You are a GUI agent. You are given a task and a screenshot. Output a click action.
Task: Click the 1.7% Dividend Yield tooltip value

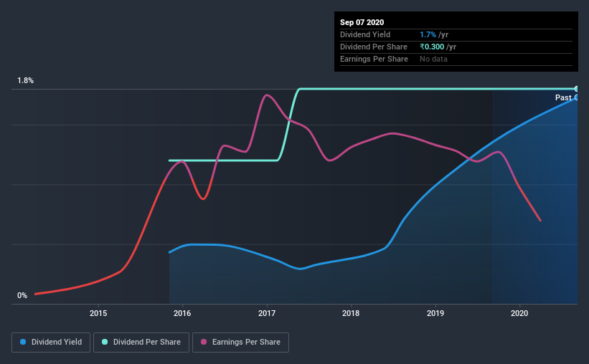pyautogui.click(x=428, y=34)
